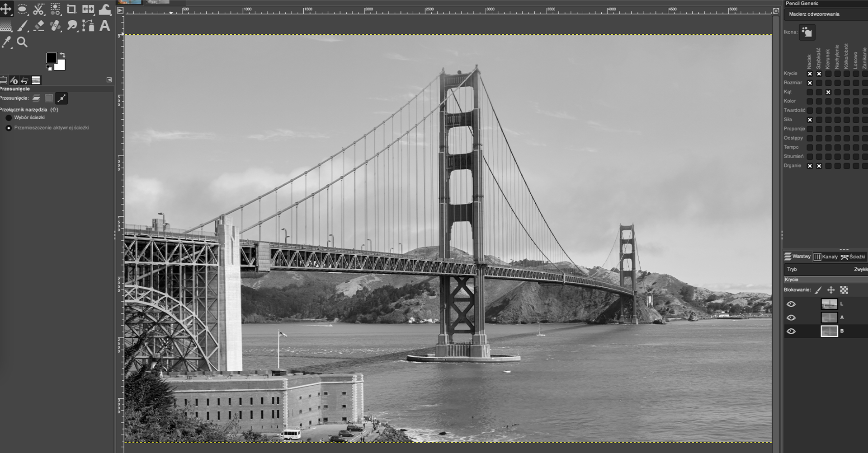Select the Eraser tool
The width and height of the screenshot is (868, 453).
pos(38,26)
